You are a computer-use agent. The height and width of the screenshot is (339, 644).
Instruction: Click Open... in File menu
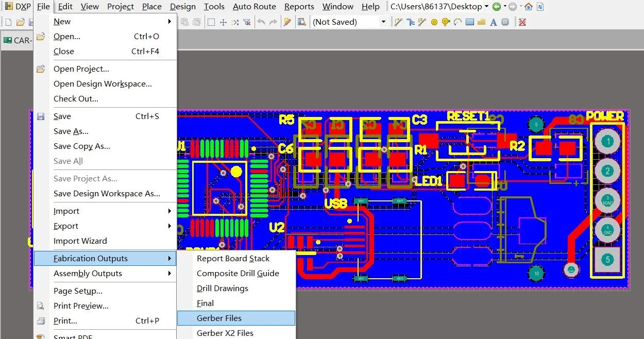coord(106,37)
